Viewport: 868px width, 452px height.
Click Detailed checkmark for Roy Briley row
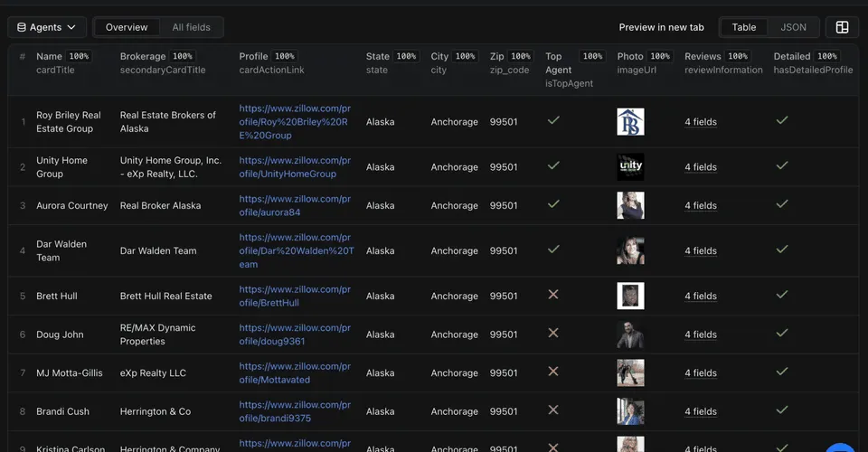tap(781, 120)
